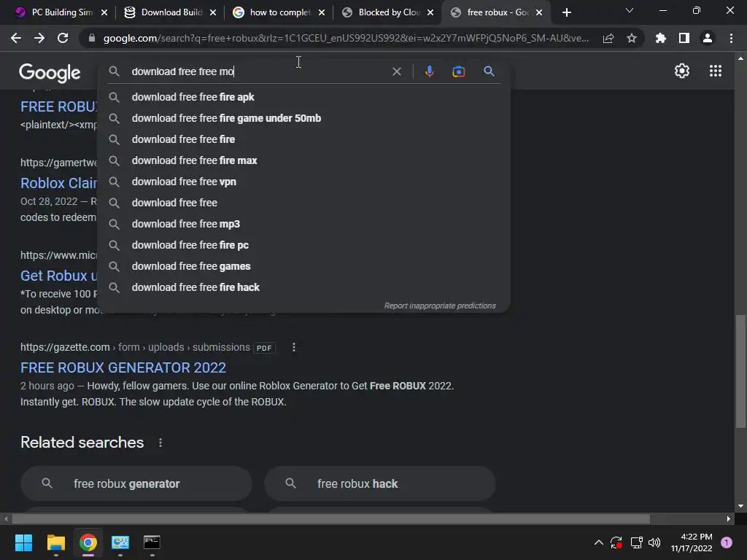Screen dimensions: 747x560
Task: Go forward in browser history
Action: 39,38
